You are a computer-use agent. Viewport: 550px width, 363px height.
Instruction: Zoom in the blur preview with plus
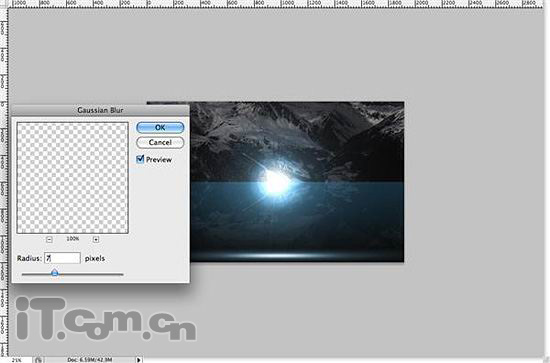96,240
